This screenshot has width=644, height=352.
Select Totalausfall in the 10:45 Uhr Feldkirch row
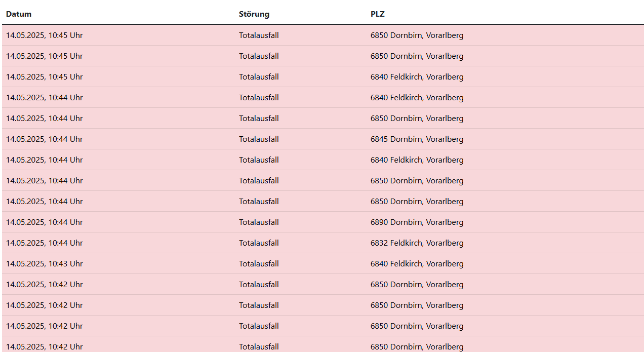click(x=259, y=77)
